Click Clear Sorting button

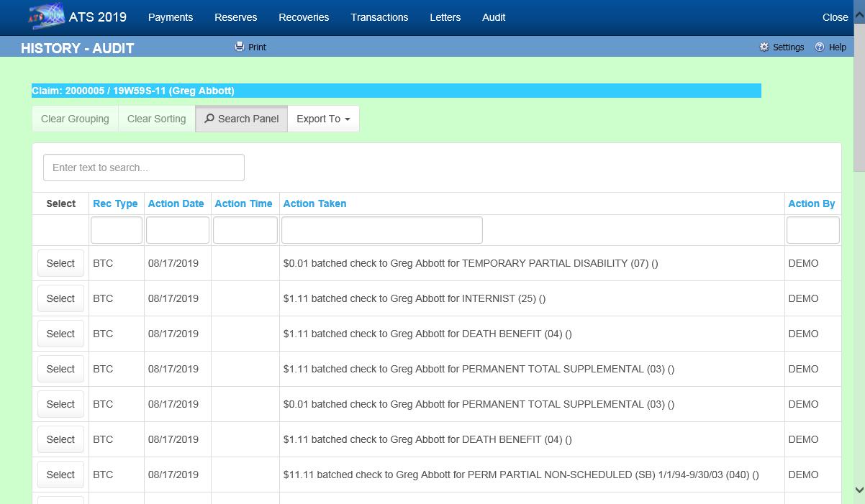tap(156, 119)
